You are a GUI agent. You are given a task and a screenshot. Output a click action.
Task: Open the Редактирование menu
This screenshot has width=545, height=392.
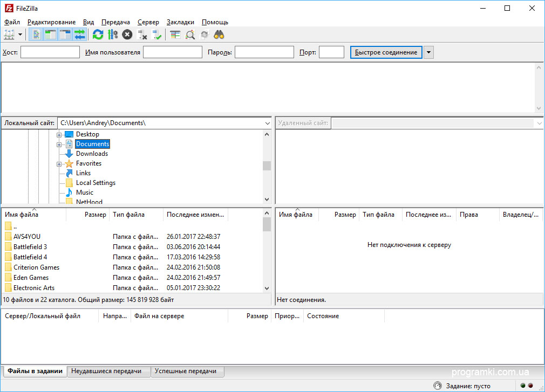[51, 22]
